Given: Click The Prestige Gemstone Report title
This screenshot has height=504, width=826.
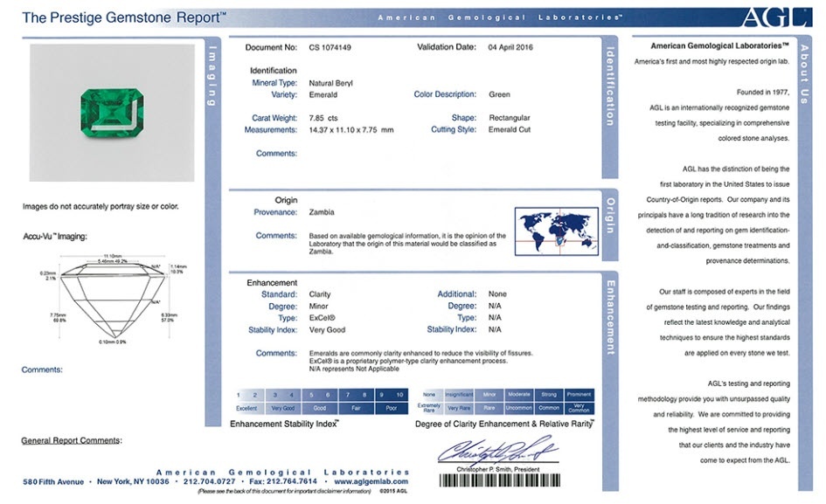Looking at the screenshot, I should [x=124, y=17].
